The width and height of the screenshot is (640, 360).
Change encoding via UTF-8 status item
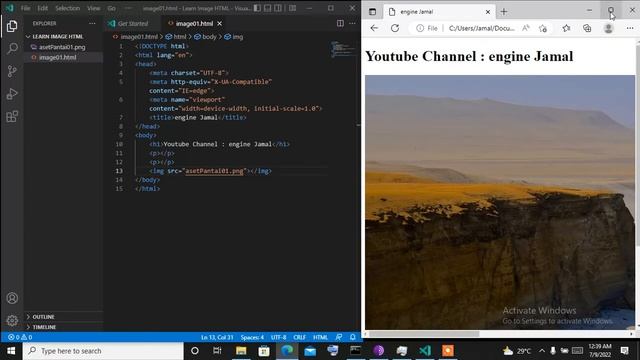tap(278, 337)
